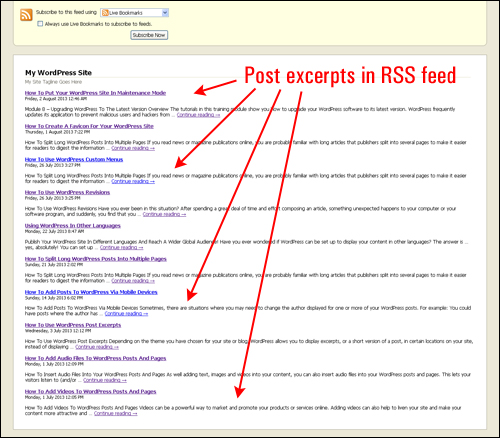The image size is (500, 438).
Task: Open How To Put Your WordPress Site In Maintenance Mode
Action: (x=95, y=93)
